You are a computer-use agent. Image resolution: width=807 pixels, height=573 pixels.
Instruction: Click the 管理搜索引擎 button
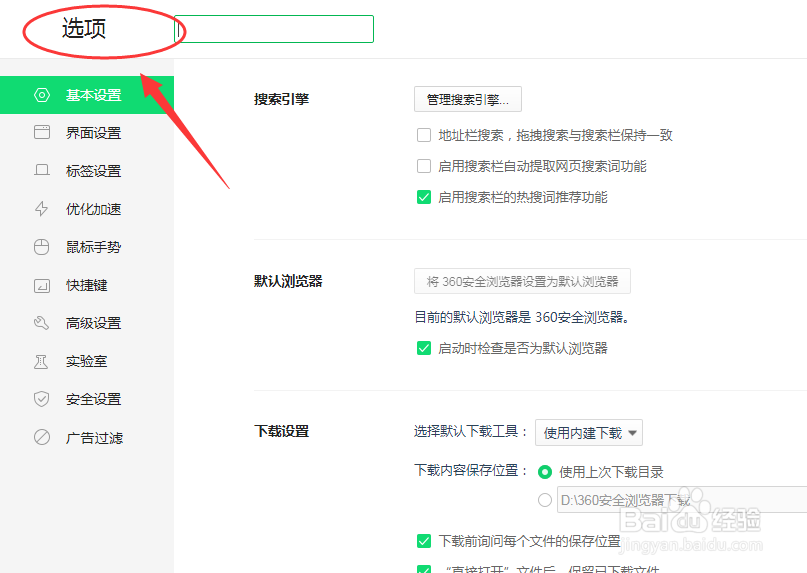[x=468, y=99]
